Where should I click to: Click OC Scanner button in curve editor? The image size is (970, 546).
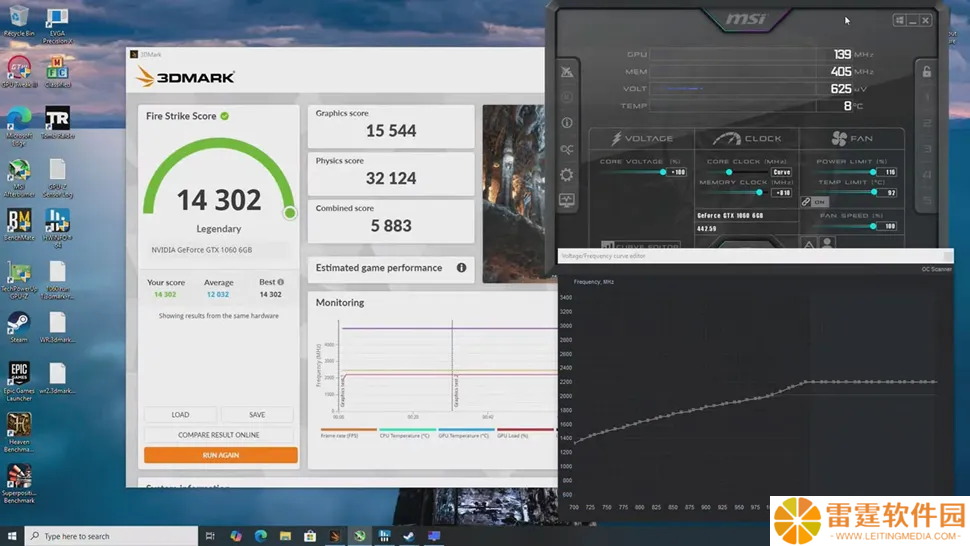click(x=937, y=269)
